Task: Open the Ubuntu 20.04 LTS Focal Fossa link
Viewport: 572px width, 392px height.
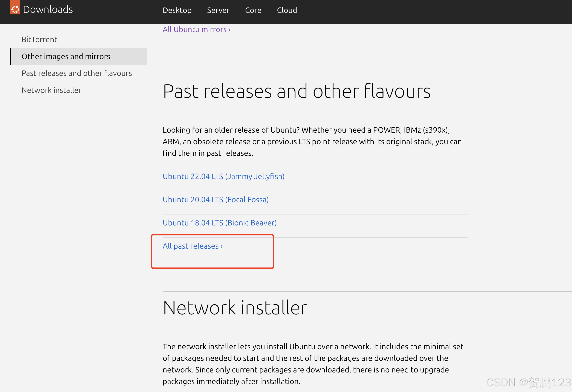Action: click(216, 199)
